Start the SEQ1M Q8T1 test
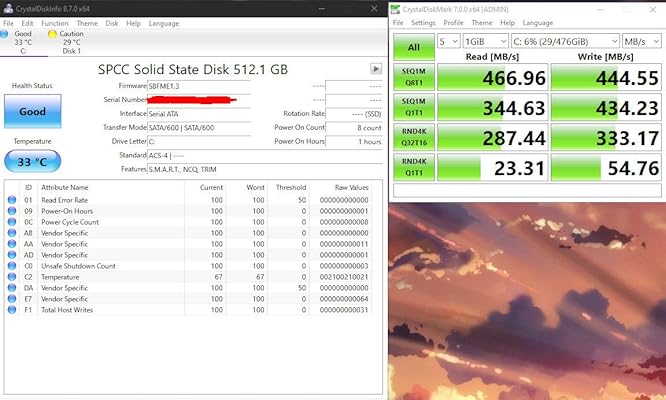Viewport: 666px width, 400px height. click(414, 77)
